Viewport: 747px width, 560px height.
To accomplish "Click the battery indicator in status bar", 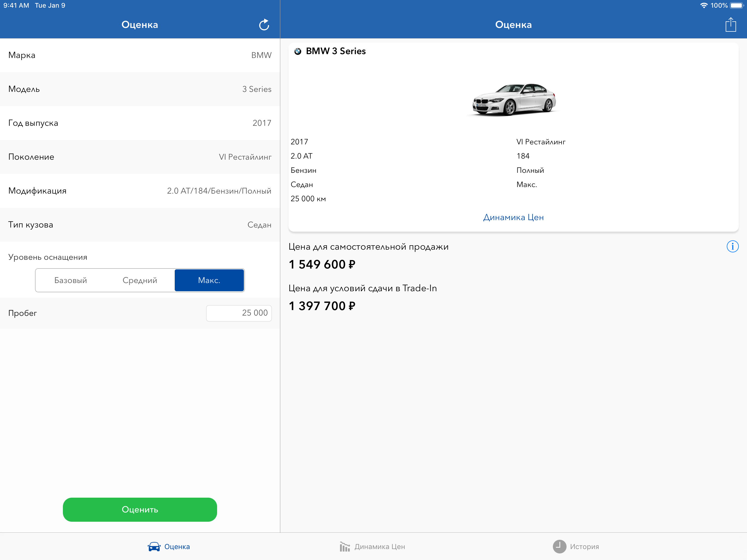I will (737, 5).
